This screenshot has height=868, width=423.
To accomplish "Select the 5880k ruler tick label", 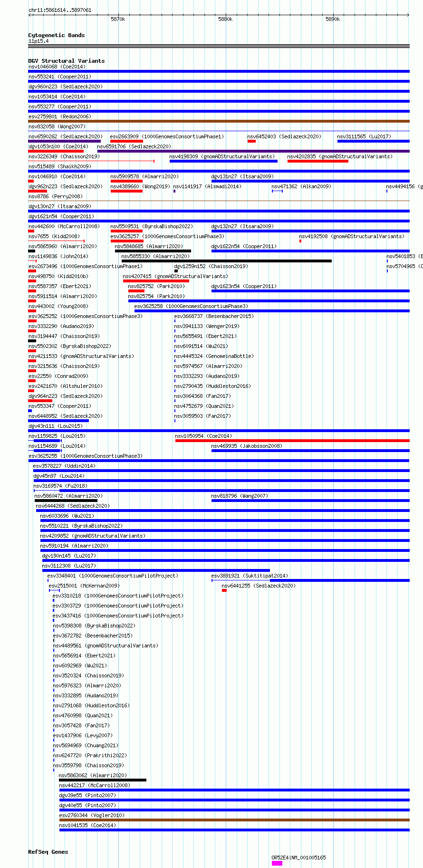I will [x=225, y=19].
